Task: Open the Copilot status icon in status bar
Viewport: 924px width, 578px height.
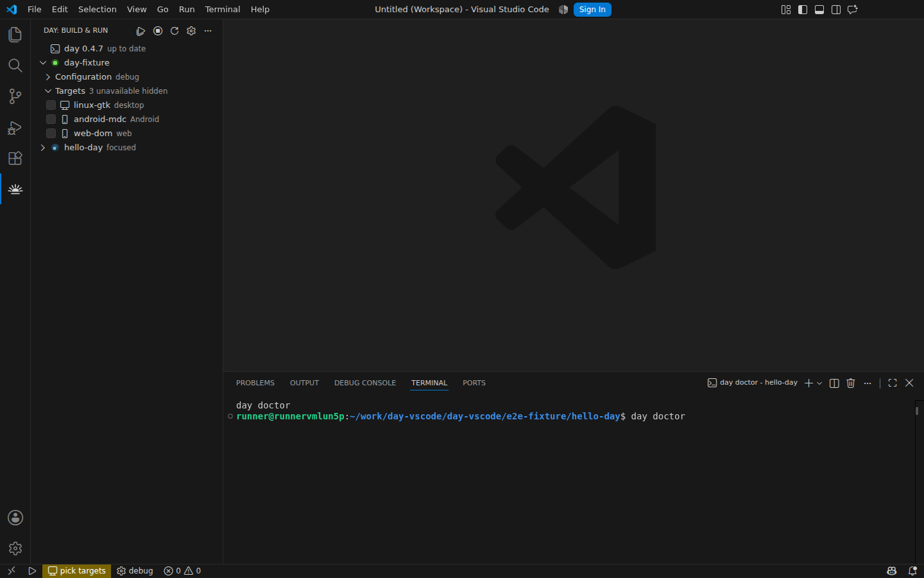Action: click(891, 571)
